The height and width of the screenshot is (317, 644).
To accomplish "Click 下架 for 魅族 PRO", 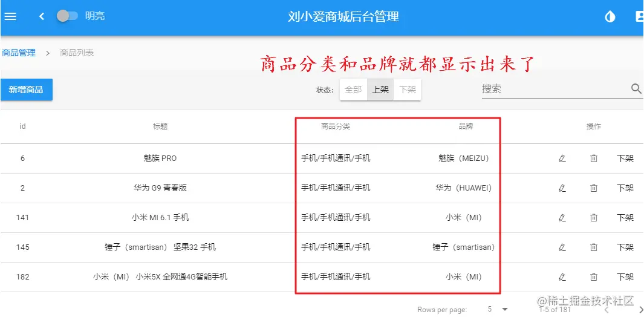I will (625, 158).
